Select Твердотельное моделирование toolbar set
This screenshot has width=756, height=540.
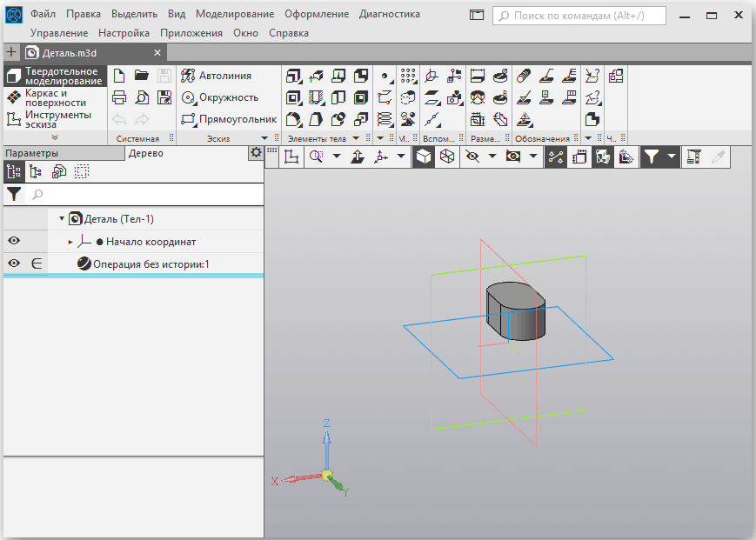55,76
